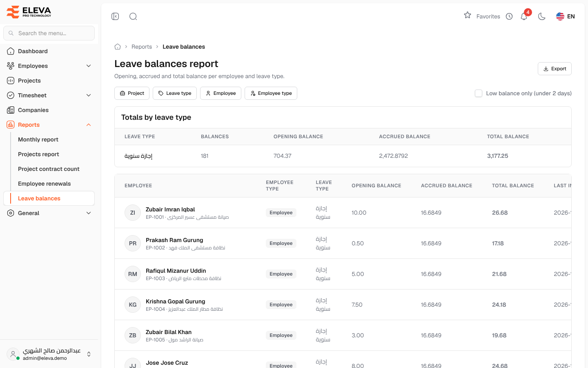
Task: Expand the General menu chevron
Action: [89, 213]
